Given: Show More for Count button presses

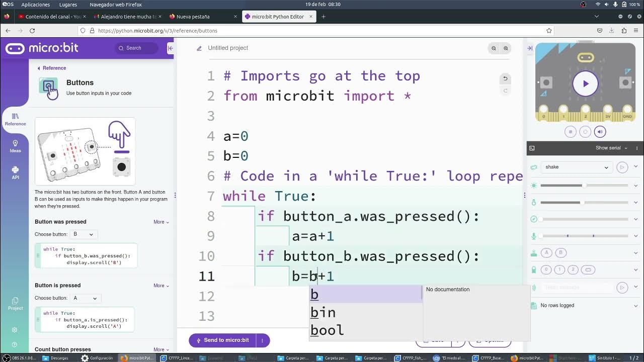Looking at the screenshot, I should click(161, 349).
